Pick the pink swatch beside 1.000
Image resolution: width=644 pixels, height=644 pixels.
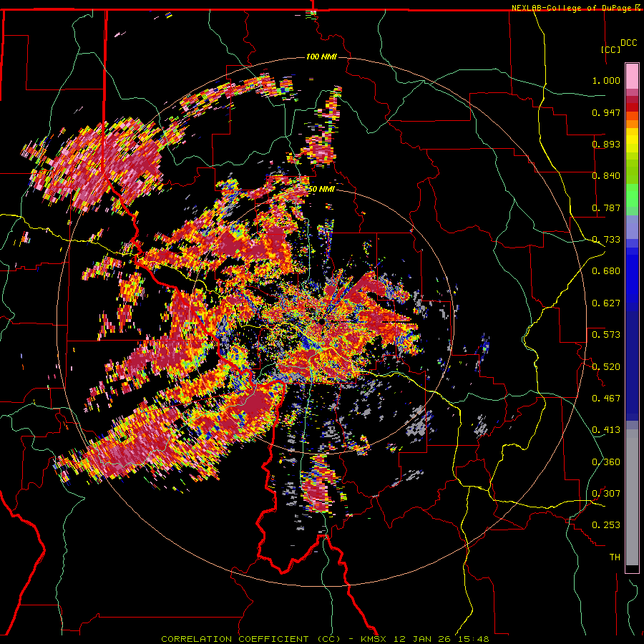click(632, 77)
